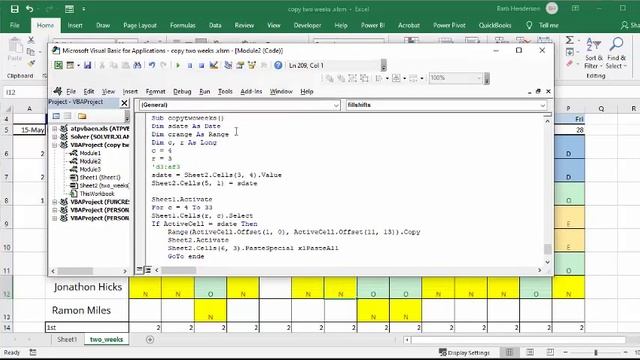Open the (General) object dropdown
640x360 pixels.
[336, 105]
